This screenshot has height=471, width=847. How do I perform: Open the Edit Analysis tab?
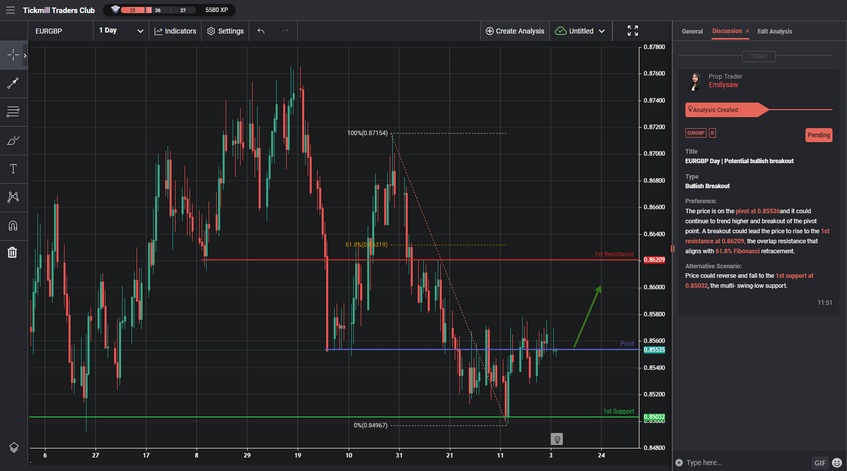[x=774, y=31]
